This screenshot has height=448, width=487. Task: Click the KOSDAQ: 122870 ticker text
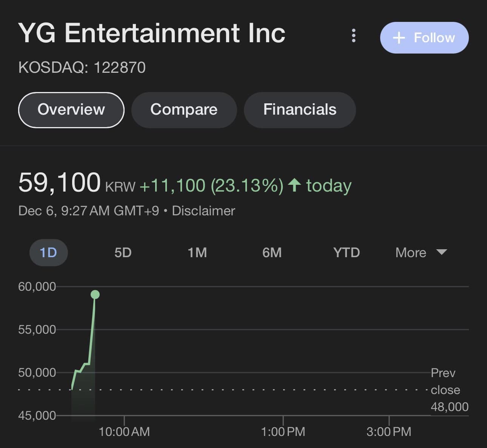coord(82,68)
